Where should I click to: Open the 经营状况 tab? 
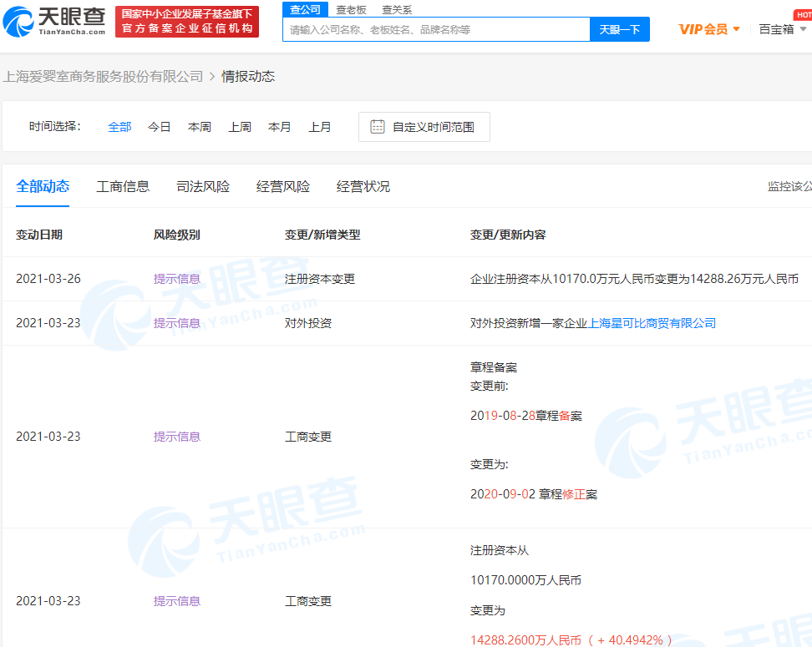(x=363, y=186)
